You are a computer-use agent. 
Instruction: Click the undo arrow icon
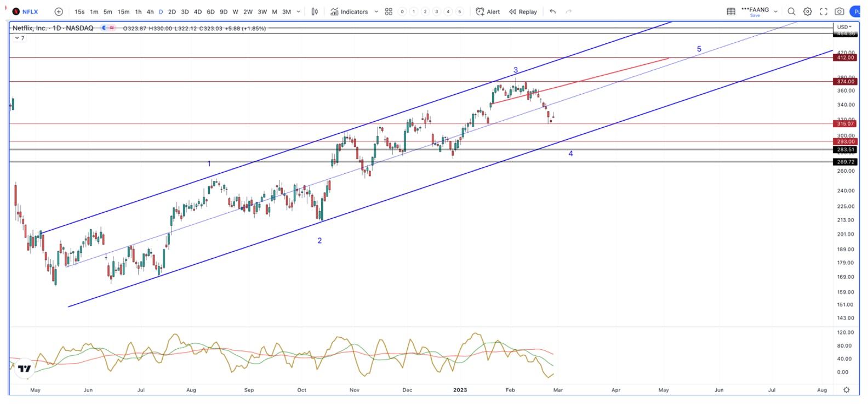tap(552, 12)
